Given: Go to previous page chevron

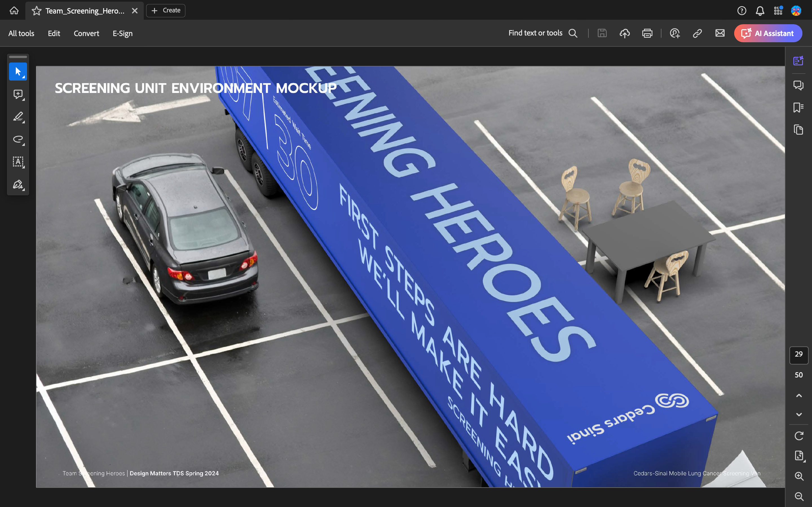Looking at the screenshot, I should 799,396.
